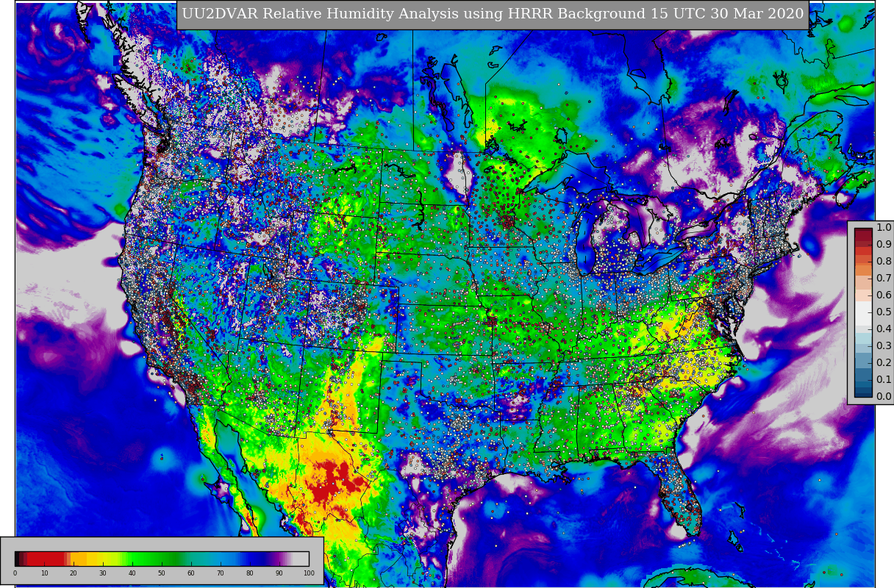Click the '20' tick label on humidity colorbar
Image resolution: width=894 pixels, height=588 pixels.
coord(74,573)
